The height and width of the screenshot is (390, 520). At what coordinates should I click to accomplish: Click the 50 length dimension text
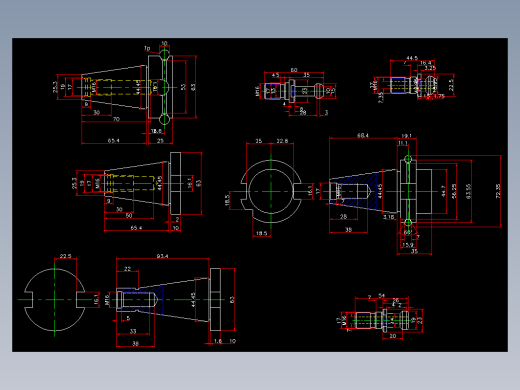click(129, 216)
